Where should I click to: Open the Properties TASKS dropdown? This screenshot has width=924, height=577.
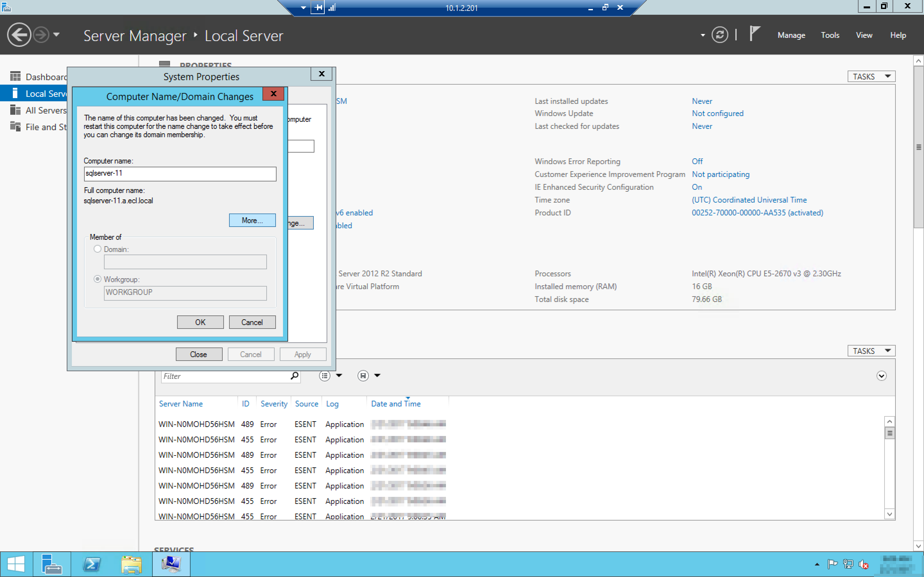(871, 77)
